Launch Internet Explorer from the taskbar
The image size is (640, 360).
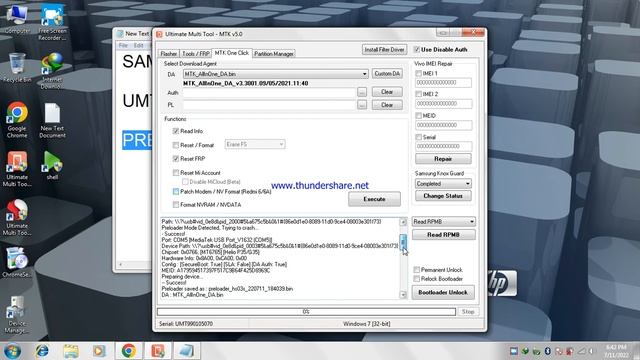[x=42, y=351]
